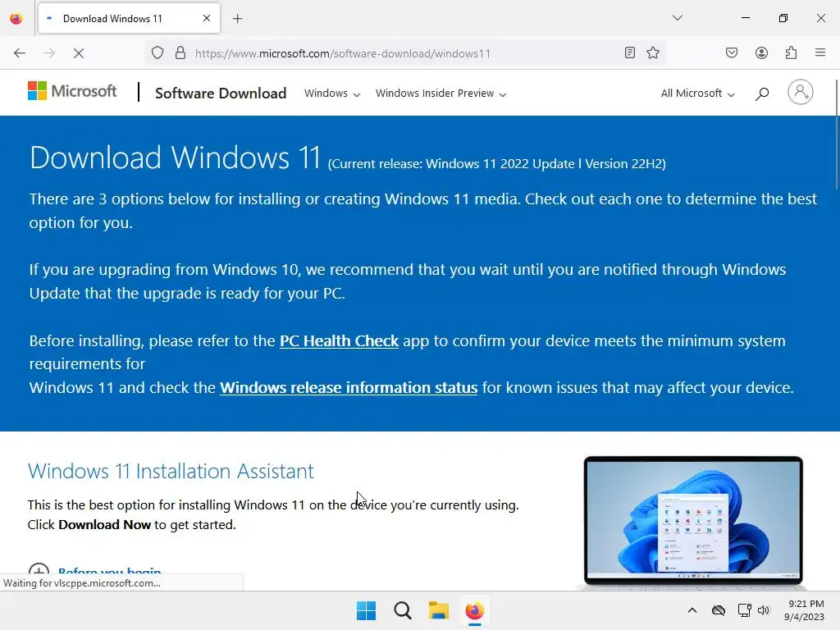Viewport: 840px width, 630px height.
Task: Click Firefox icon in the taskbar
Action: pos(475,610)
